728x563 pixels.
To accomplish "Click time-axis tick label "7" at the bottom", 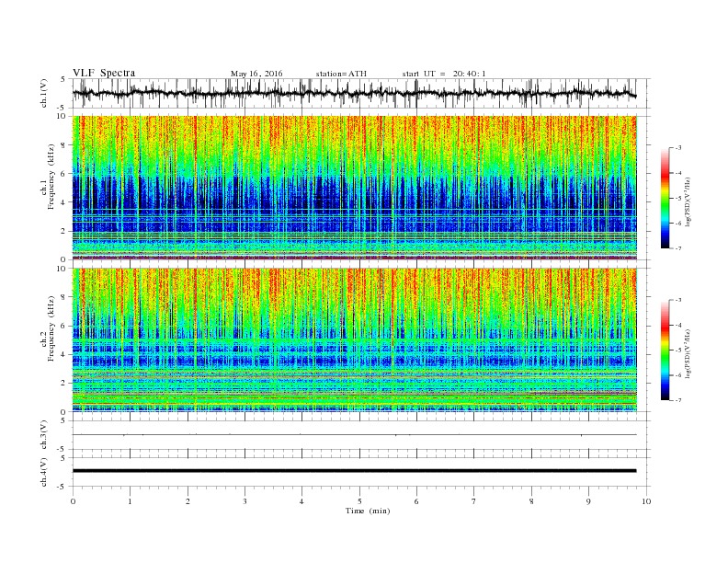I will (x=474, y=501).
